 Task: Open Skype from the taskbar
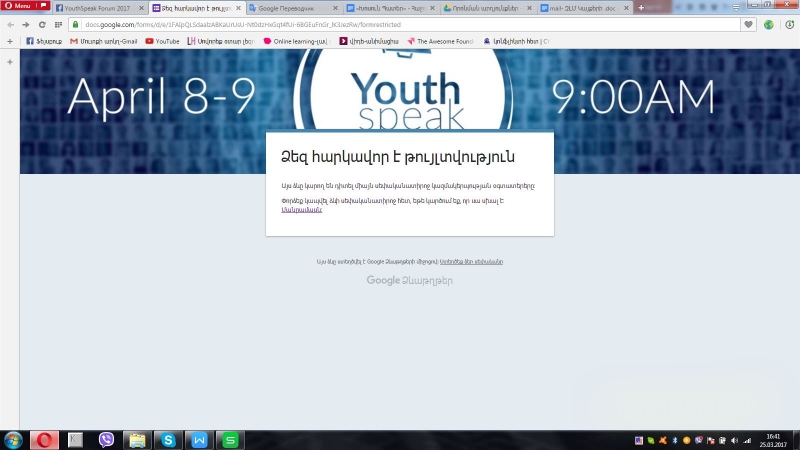pos(168,440)
